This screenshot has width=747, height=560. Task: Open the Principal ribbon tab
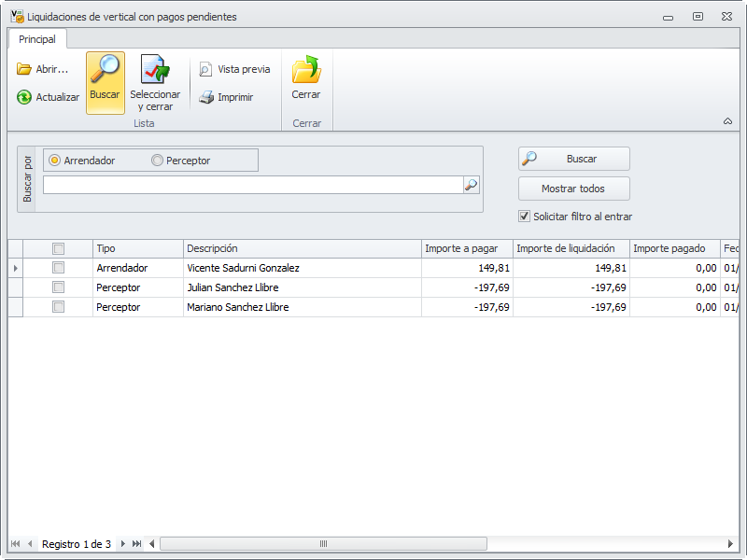point(37,39)
